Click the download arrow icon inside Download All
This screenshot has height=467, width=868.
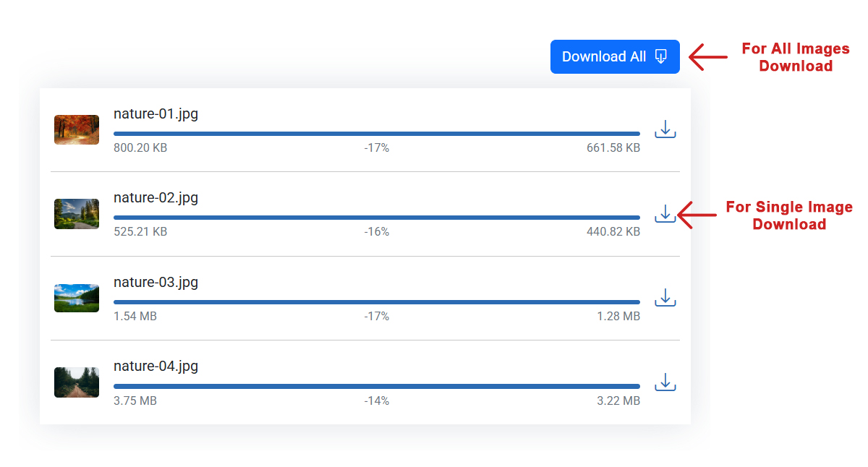click(660, 56)
